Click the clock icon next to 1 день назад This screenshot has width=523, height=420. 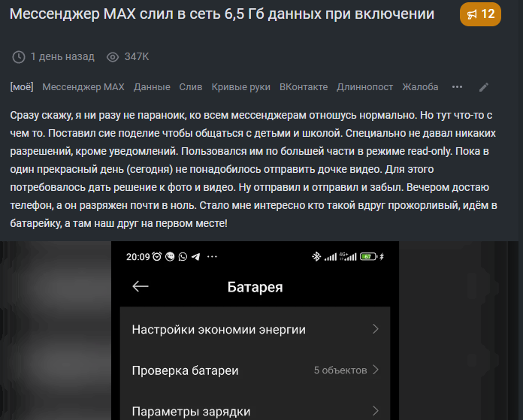point(19,57)
